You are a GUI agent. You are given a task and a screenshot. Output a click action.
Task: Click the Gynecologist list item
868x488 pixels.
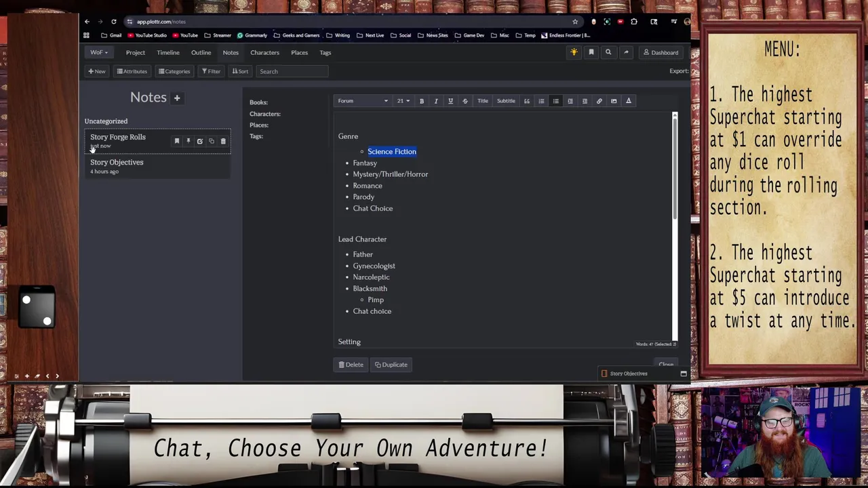[x=374, y=266]
